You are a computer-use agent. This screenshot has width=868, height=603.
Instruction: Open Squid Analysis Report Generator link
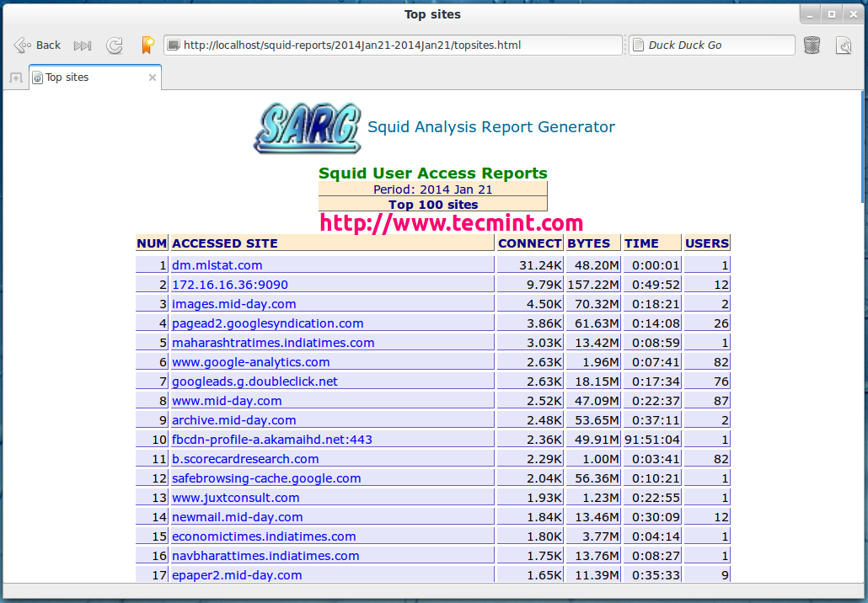(491, 126)
